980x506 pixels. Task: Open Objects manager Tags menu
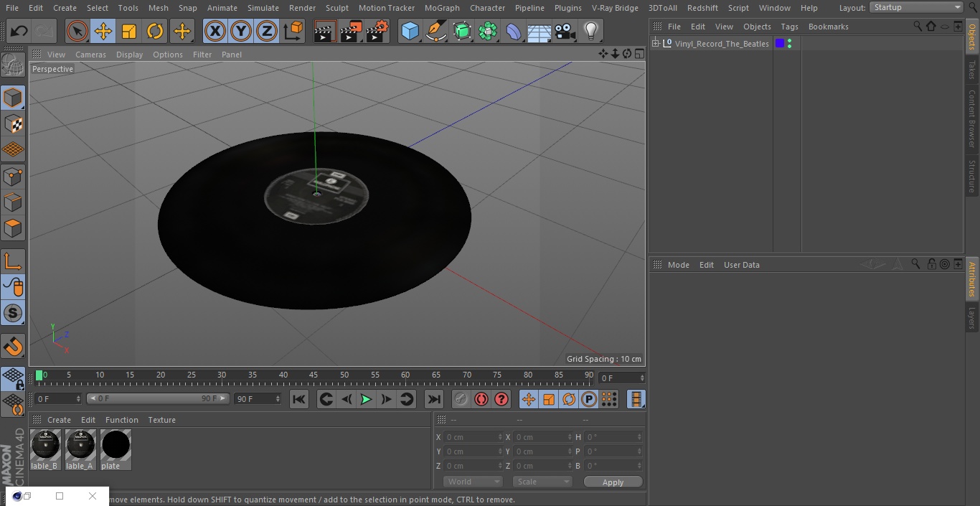[789, 27]
